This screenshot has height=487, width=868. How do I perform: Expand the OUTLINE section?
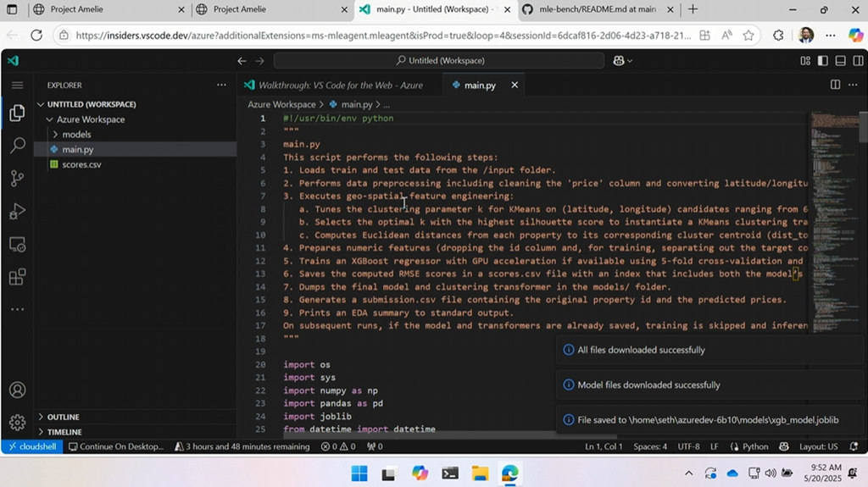click(64, 417)
